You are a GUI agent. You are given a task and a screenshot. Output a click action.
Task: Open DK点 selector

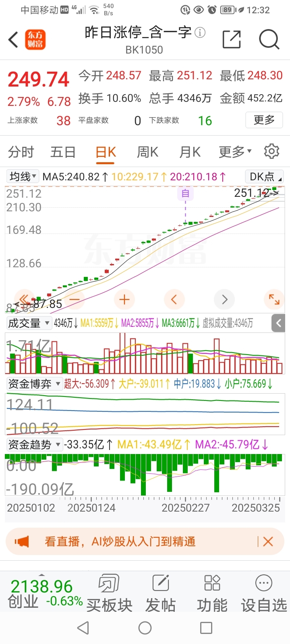point(264,176)
